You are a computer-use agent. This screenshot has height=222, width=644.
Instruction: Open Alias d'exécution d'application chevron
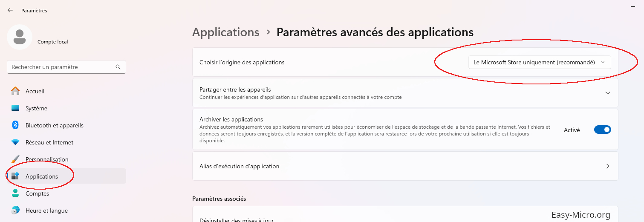(608, 166)
